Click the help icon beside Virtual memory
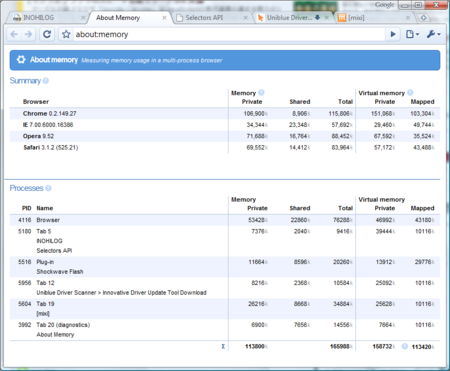Image resolution: width=450 pixels, height=371 pixels. tap(410, 92)
